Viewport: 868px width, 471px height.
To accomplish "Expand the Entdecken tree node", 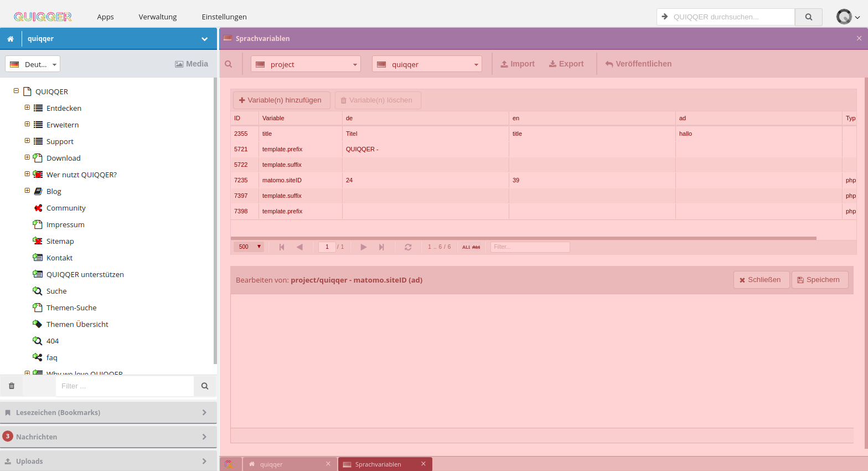I will pyautogui.click(x=27, y=107).
